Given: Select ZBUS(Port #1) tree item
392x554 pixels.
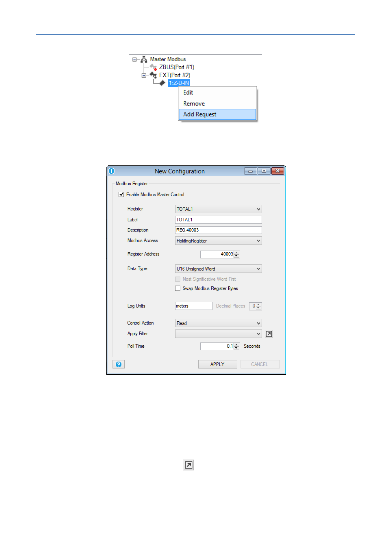Looking at the screenshot, I should coord(177,67).
